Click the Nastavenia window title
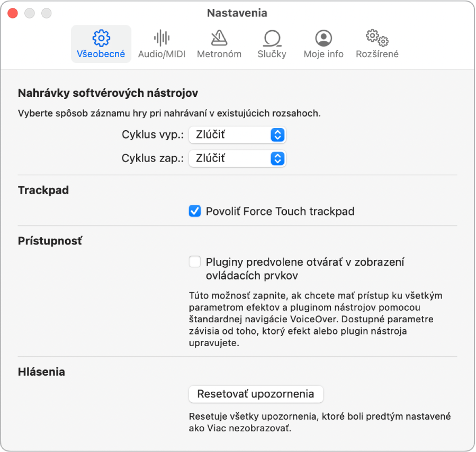The image size is (476, 452). point(237,13)
